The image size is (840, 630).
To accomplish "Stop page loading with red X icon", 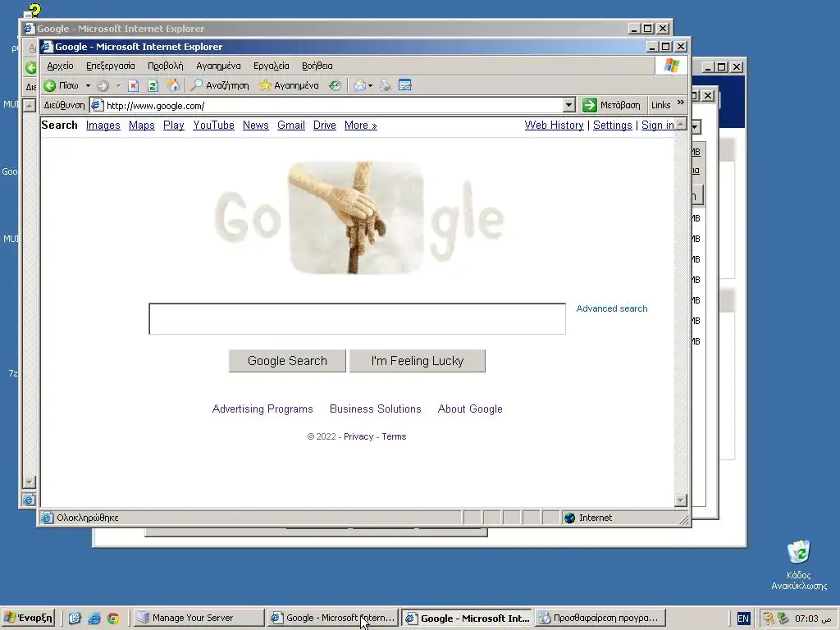I will click(x=134, y=85).
